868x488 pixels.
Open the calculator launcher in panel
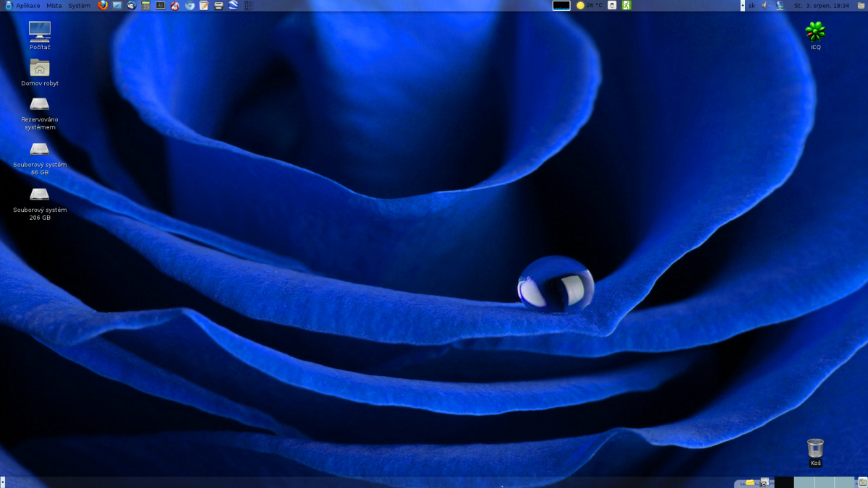[x=145, y=5]
